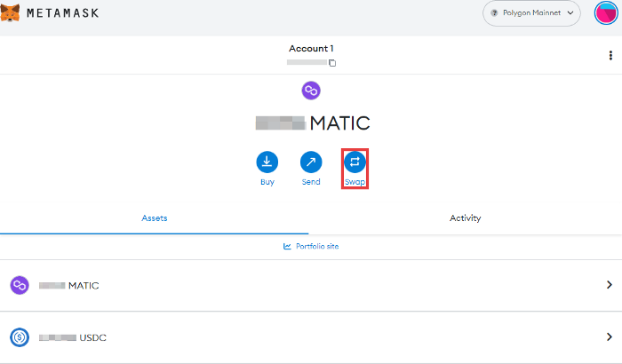Click the Buy download-arrow button

267,162
